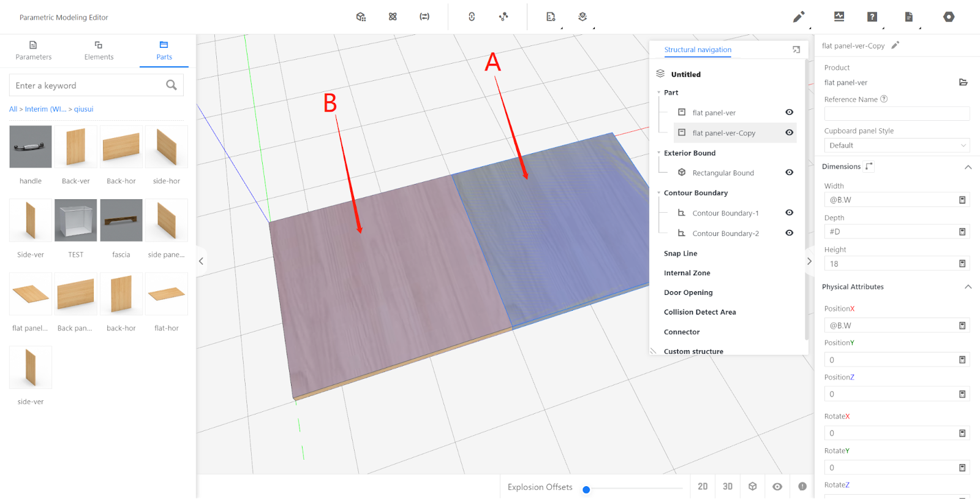Hide the flat panel-ver part

790,112
